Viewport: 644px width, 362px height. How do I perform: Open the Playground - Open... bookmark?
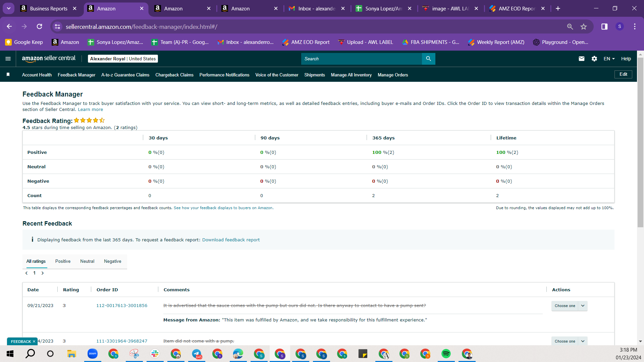(560, 42)
